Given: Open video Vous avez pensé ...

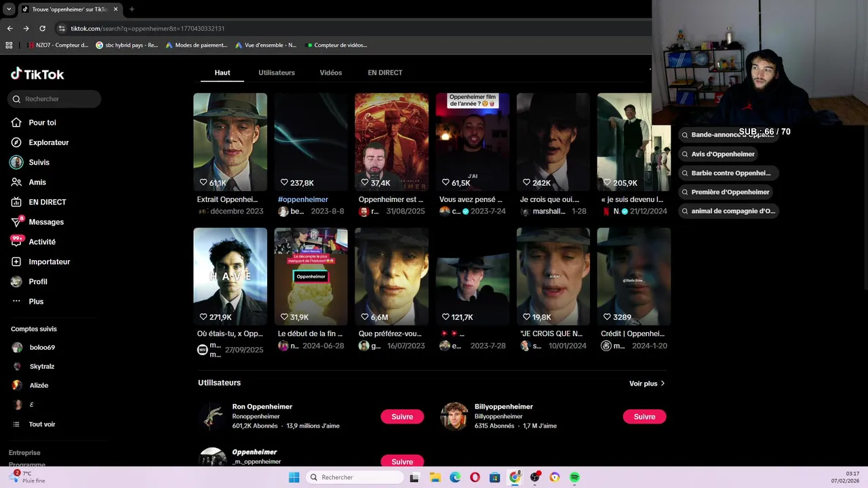Looking at the screenshot, I should click(472, 142).
